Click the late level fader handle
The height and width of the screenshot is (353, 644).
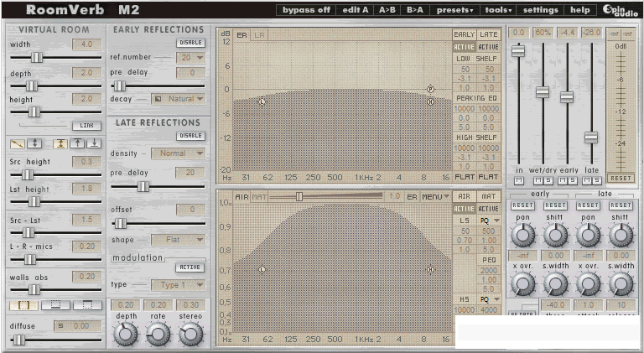pos(591,138)
